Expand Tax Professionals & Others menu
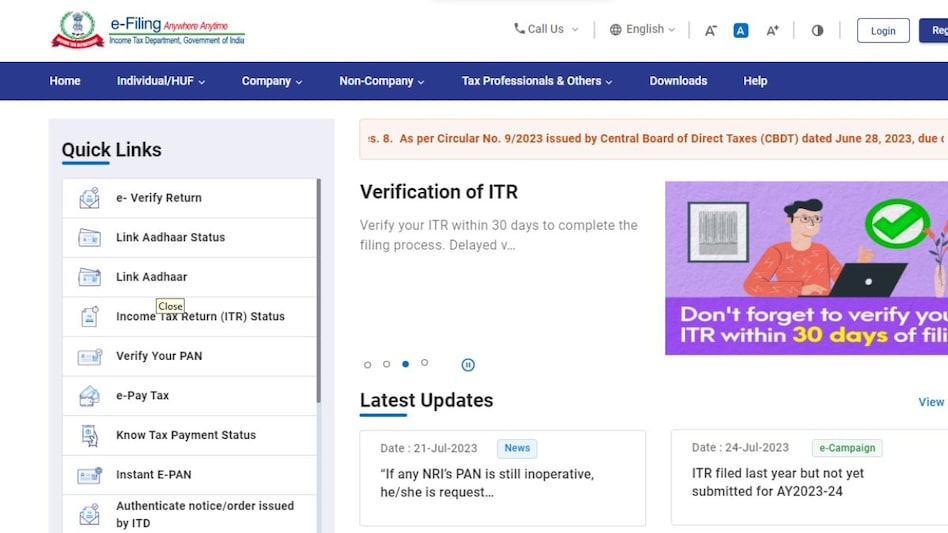Screen dimensions: 948x533 pos(537,81)
